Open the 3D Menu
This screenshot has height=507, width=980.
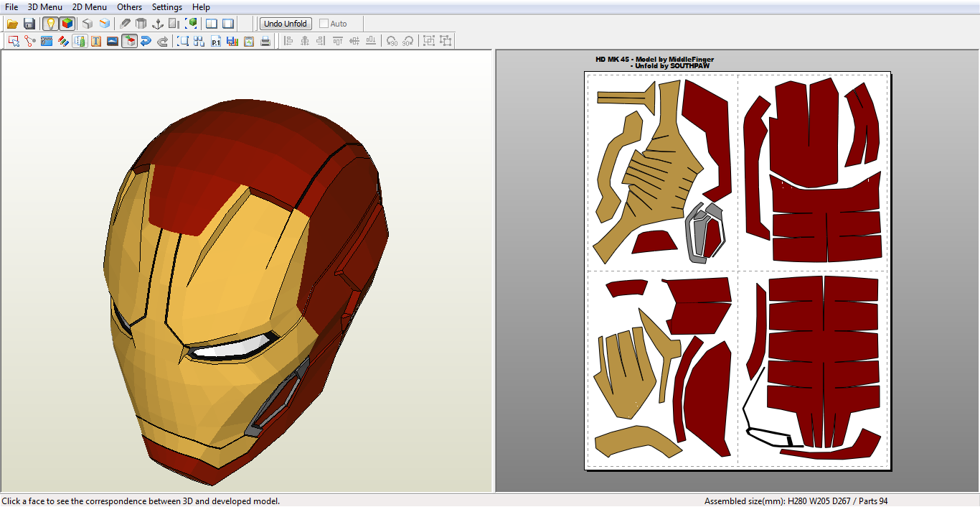click(45, 7)
